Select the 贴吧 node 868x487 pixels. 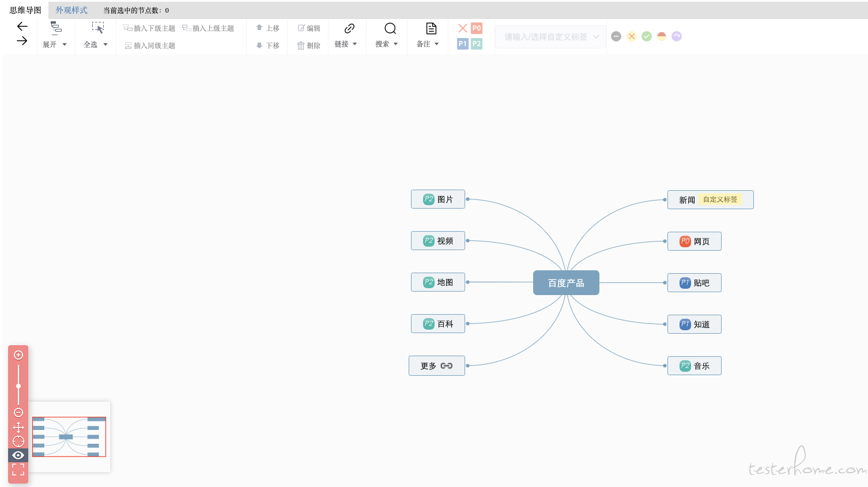tap(695, 283)
